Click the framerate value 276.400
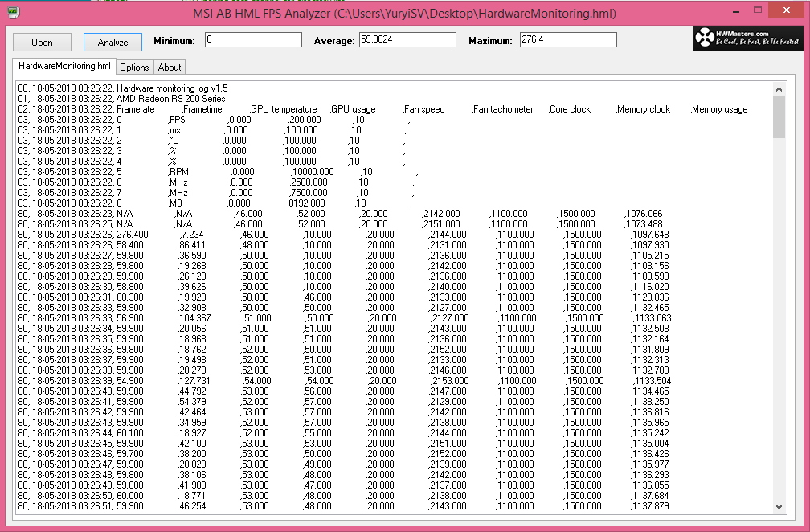810x532 pixels. [x=133, y=235]
